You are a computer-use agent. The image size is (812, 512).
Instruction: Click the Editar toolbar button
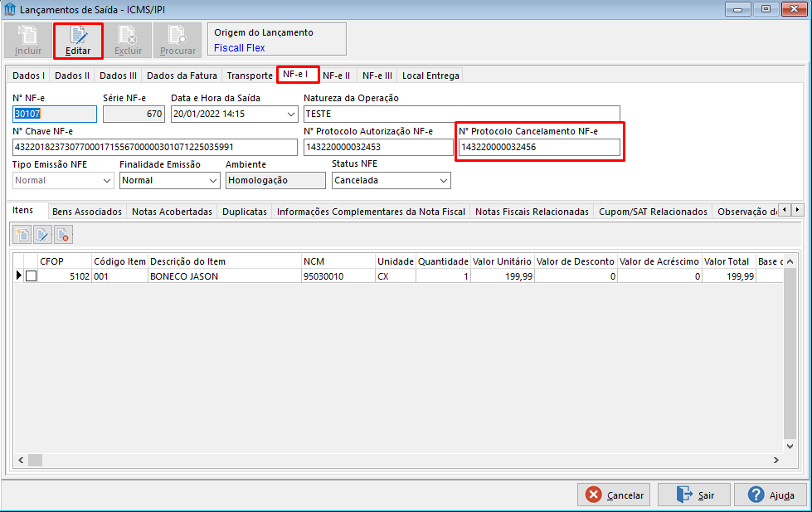click(x=78, y=41)
